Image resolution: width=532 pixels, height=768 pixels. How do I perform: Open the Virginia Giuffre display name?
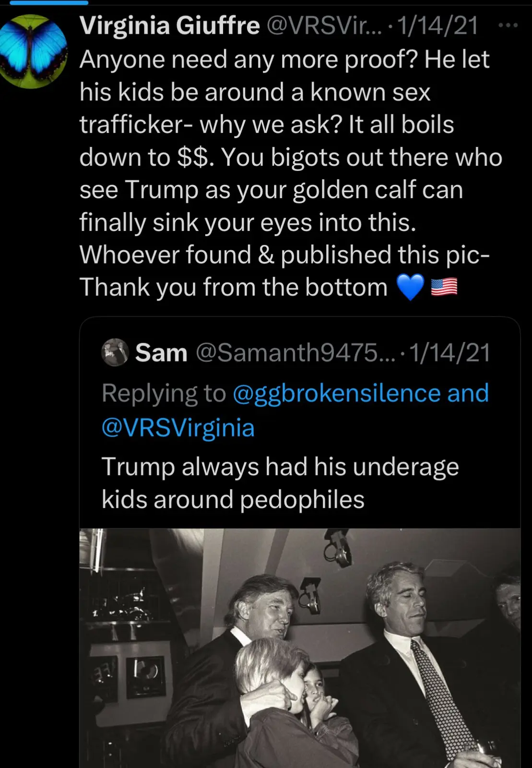169,25
